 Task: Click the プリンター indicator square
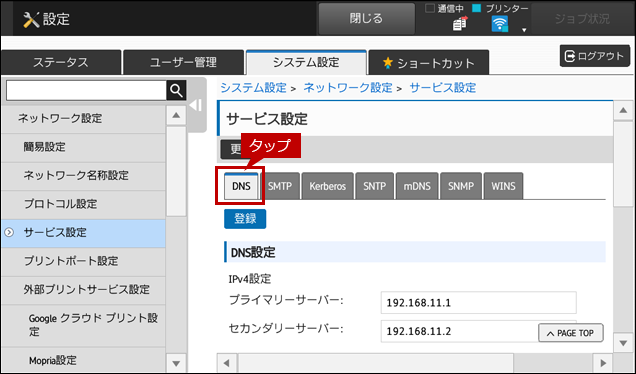point(477,8)
